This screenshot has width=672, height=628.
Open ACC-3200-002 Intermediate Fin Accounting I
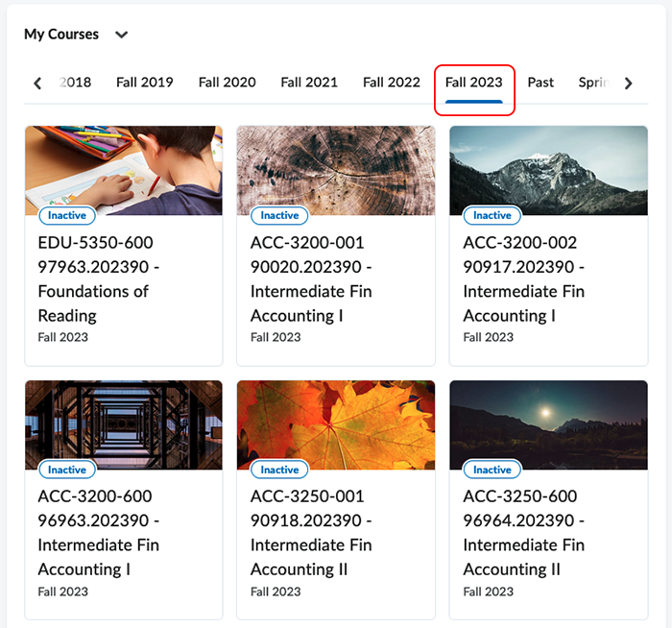pos(523,278)
